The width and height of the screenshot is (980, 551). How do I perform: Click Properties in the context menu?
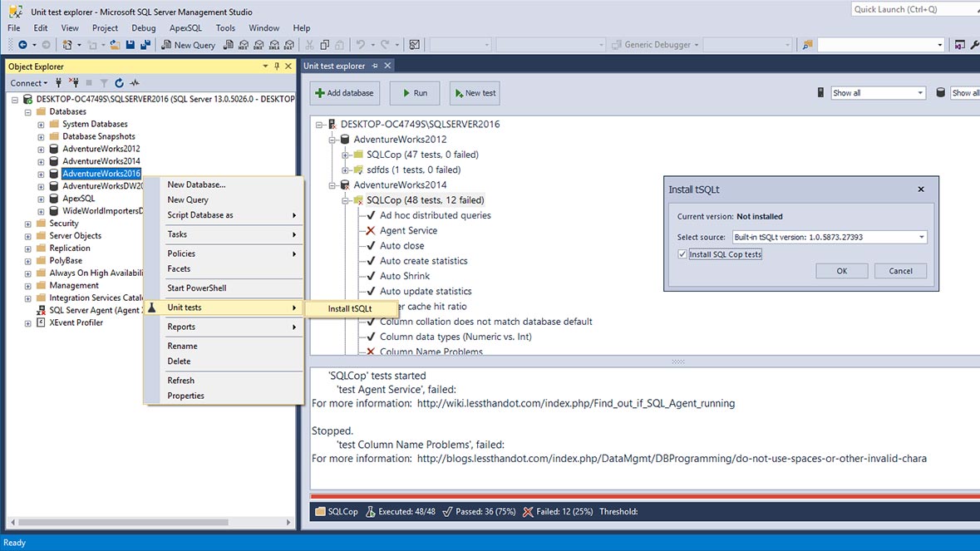click(224, 396)
